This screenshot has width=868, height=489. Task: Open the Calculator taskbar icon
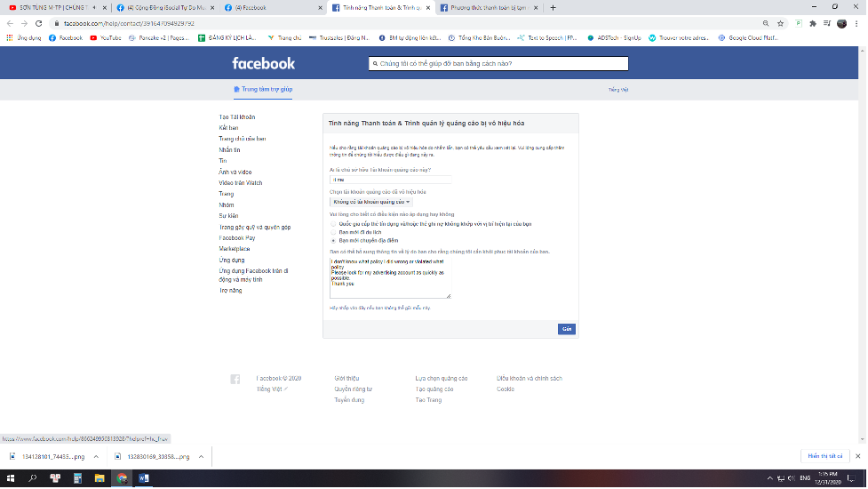point(77,478)
